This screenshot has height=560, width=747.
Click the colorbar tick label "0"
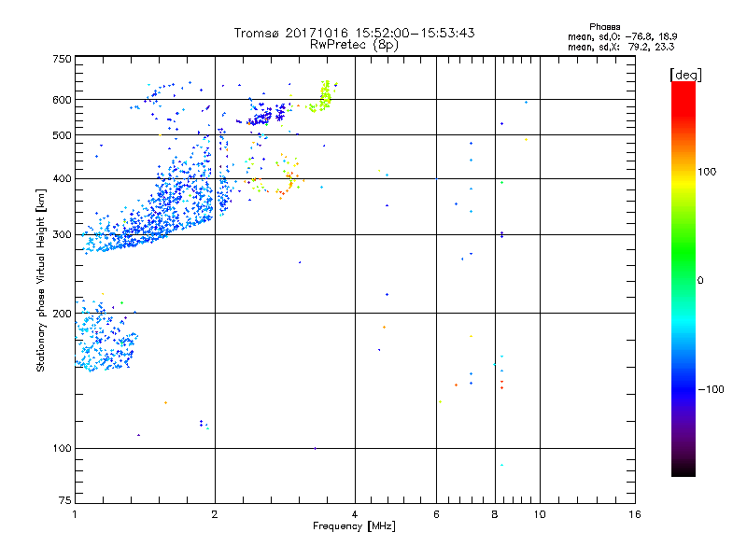699,280
